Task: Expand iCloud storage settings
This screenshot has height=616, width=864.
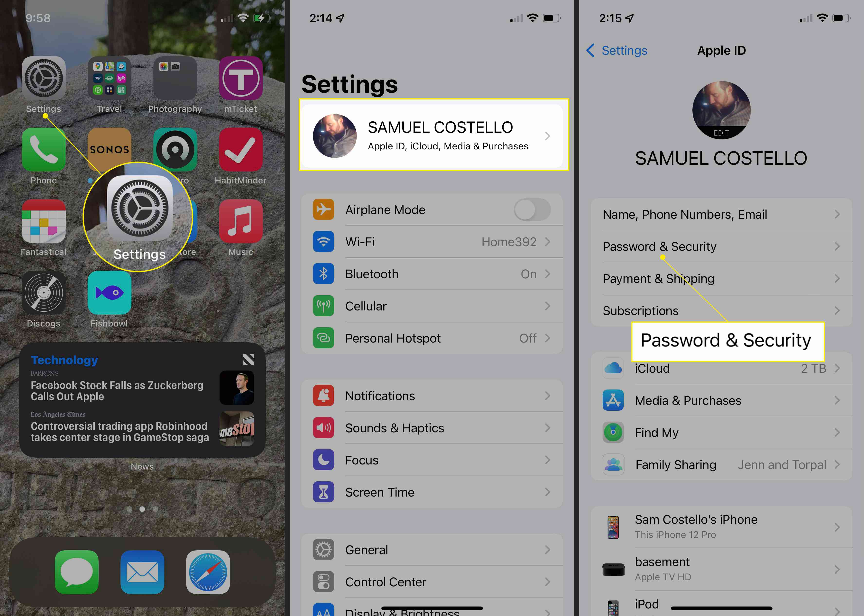Action: pos(720,369)
